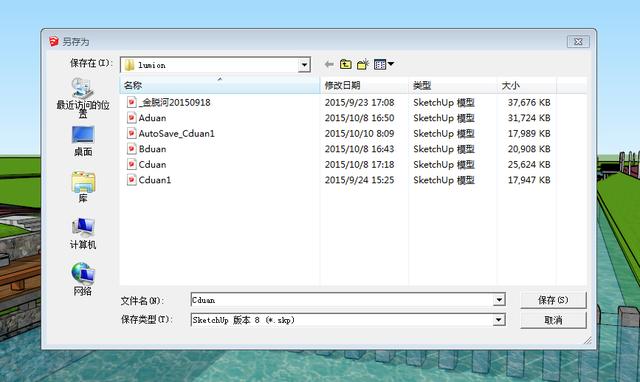Go back using the left arrow icon
This screenshot has width=640, height=382.
(329, 64)
